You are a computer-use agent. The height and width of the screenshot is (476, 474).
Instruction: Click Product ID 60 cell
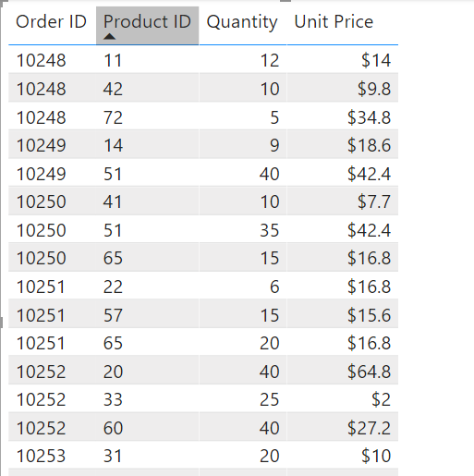click(x=147, y=428)
